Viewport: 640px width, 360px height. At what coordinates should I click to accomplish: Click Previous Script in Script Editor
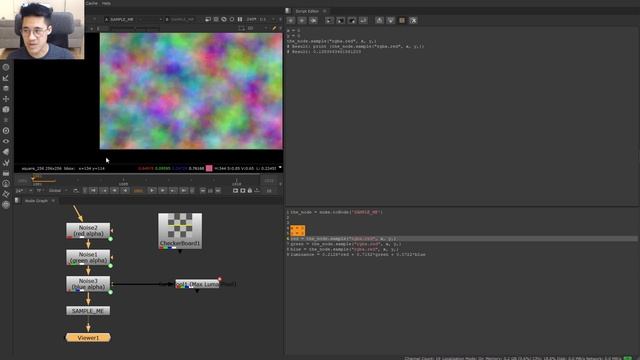pyautogui.click(x=291, y=20)
